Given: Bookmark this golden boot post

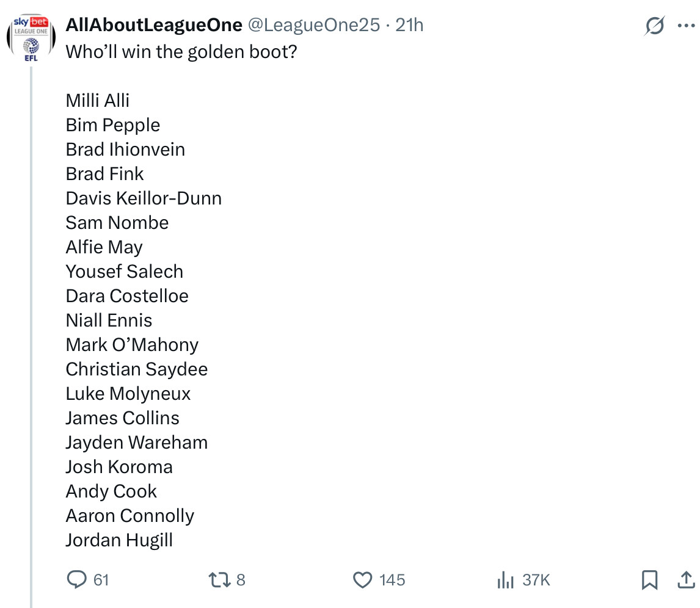Looking at the screenshot, I should 649,579.
